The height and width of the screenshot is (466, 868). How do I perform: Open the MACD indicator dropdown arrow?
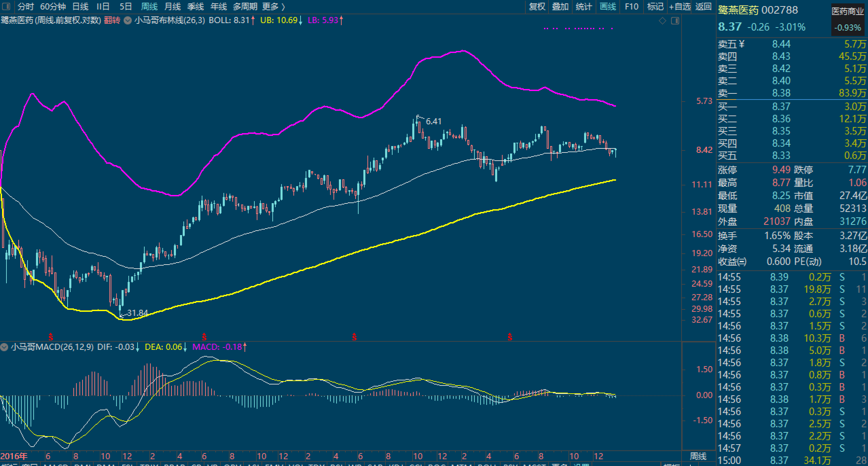pyautogui.click(x=4, y=347)
